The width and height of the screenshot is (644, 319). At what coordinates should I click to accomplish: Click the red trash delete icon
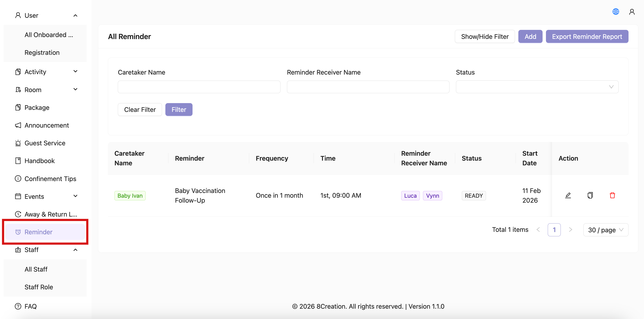tap(612, 195)
